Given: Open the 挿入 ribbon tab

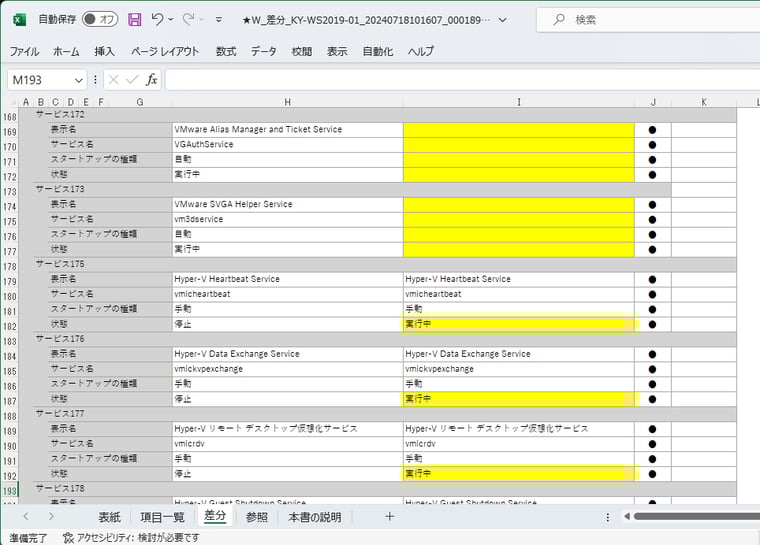Looking at the screenshot, I should [104, 51].
